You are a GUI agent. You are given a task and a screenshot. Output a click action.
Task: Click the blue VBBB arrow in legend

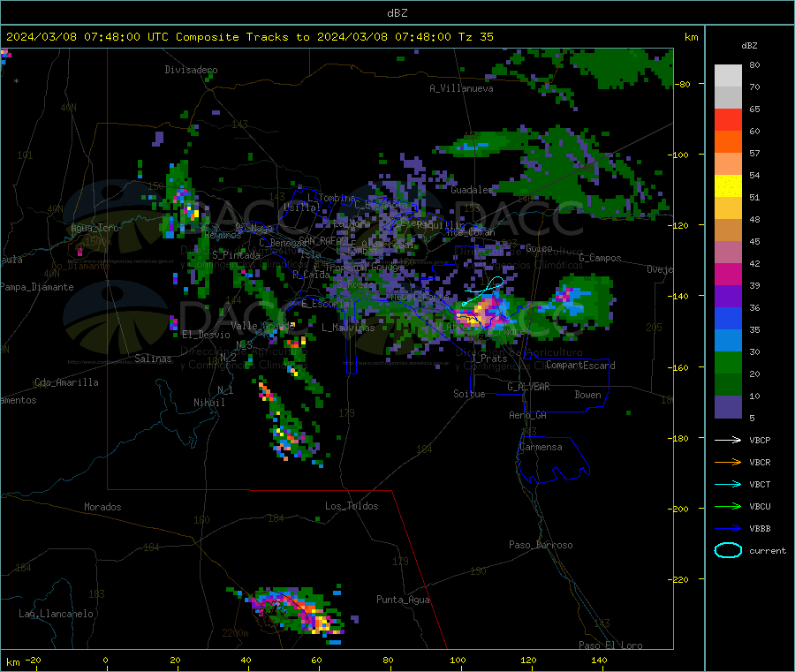pyautogui.click(x=728, y=528)
